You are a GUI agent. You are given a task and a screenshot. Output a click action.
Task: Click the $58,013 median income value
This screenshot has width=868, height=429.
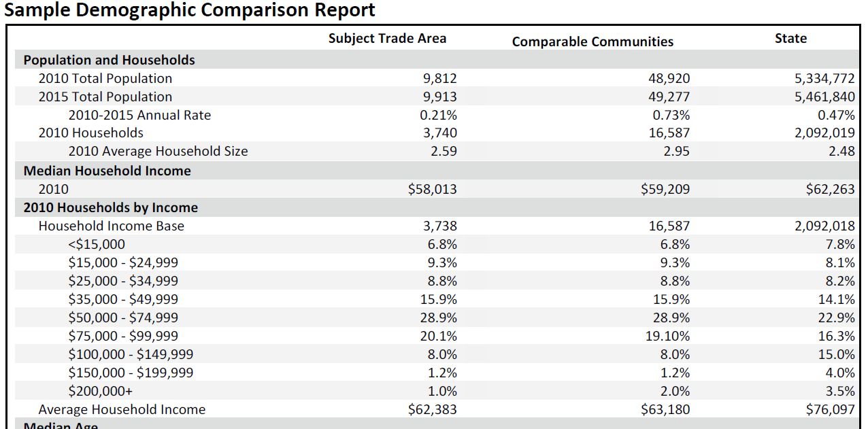tap(432, 189)
